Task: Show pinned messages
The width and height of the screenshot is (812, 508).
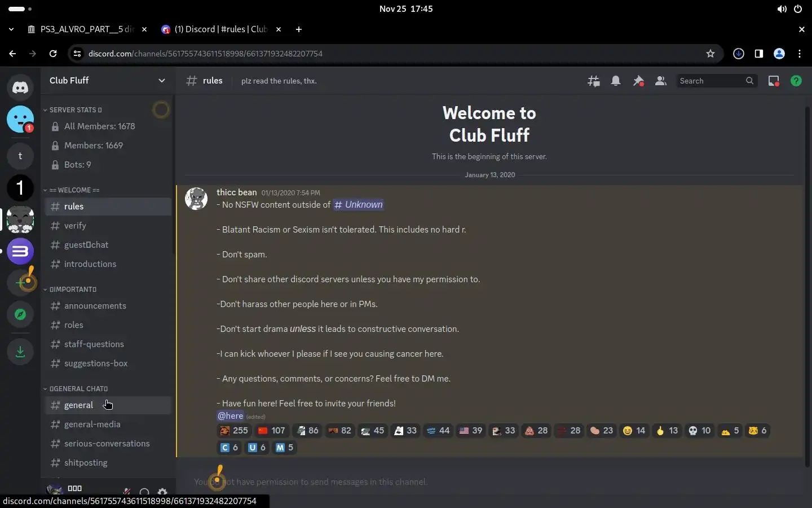Action: 638,81
